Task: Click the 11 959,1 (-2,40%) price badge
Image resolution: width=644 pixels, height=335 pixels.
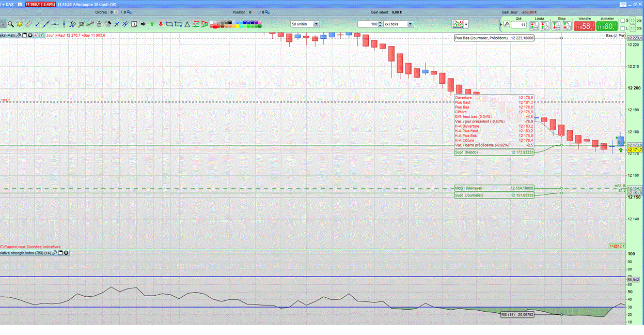Action: 40,4
